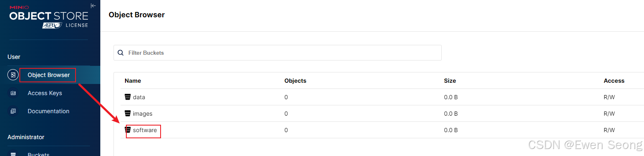Click the images bucket icon
This screenshot has height=156, width=644.
point(128,114)
